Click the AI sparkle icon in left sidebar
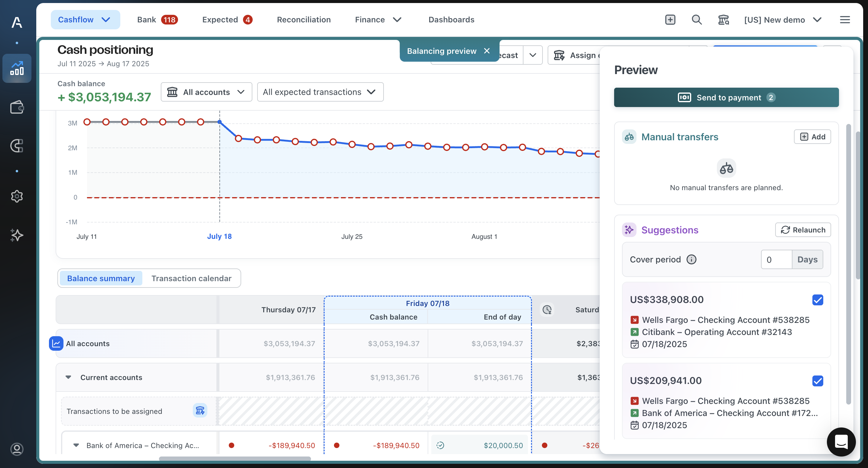This screenshot has width=868, height=468. pyautogui.click(x=17, y=235)
